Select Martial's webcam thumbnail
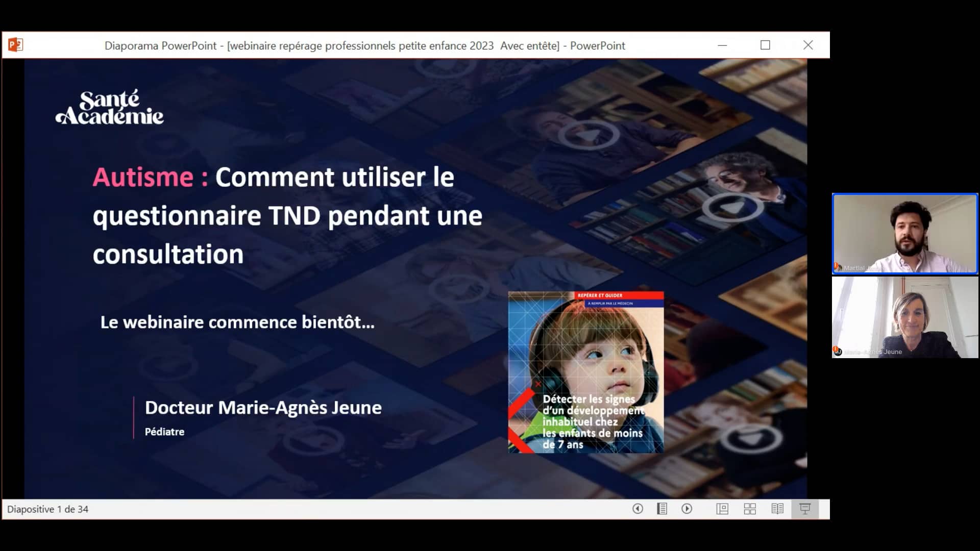The width and height of the screenshot is (980, 551). pos(904,234)
